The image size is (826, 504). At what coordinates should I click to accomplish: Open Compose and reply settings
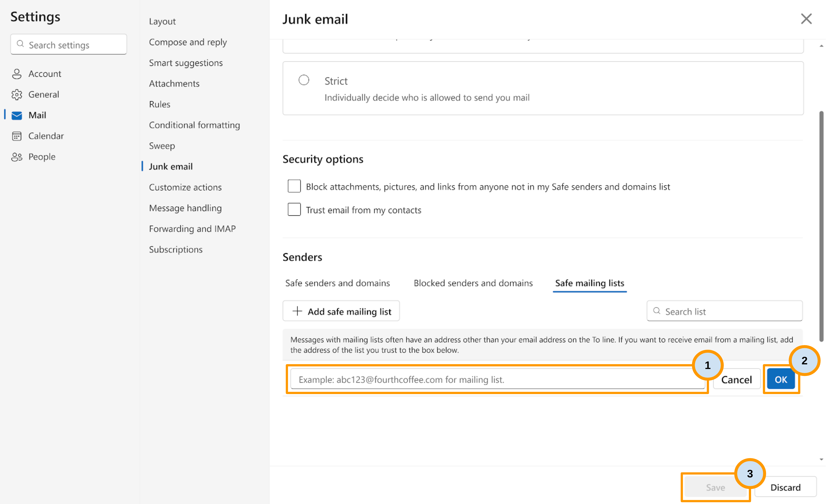(x=188, y=42)
